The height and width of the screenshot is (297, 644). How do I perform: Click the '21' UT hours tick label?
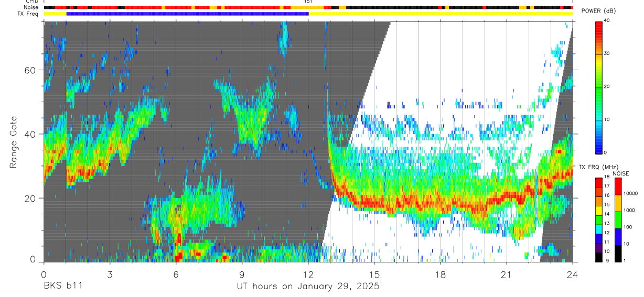[507, 274]
